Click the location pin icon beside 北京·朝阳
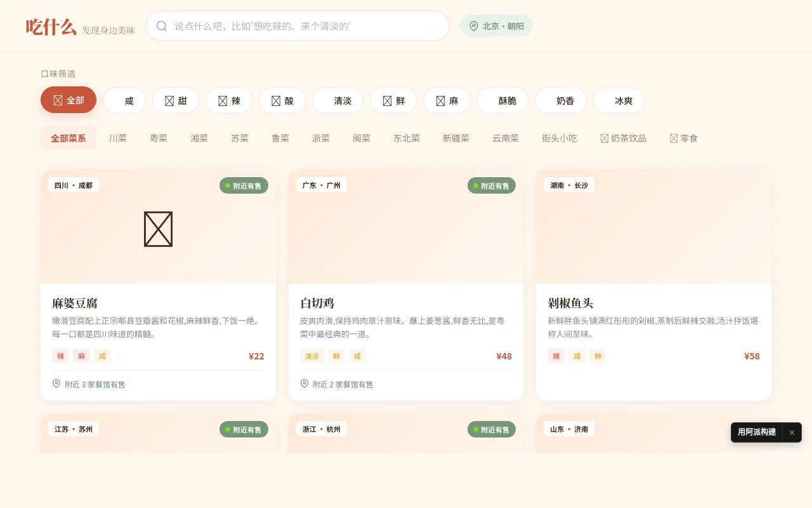Screen dimensions: 812x508 (474, 26)
